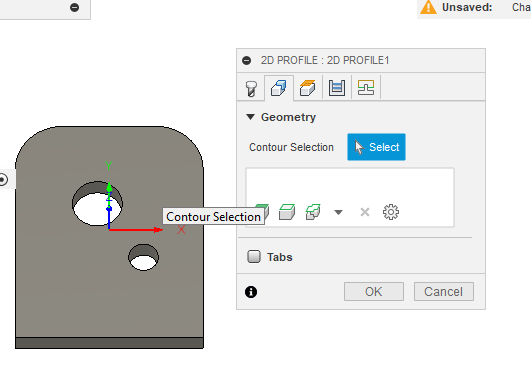The image size is (531, 376).
Task: Collapse the top-left panel minus icon
Action: tap(75, 7)
